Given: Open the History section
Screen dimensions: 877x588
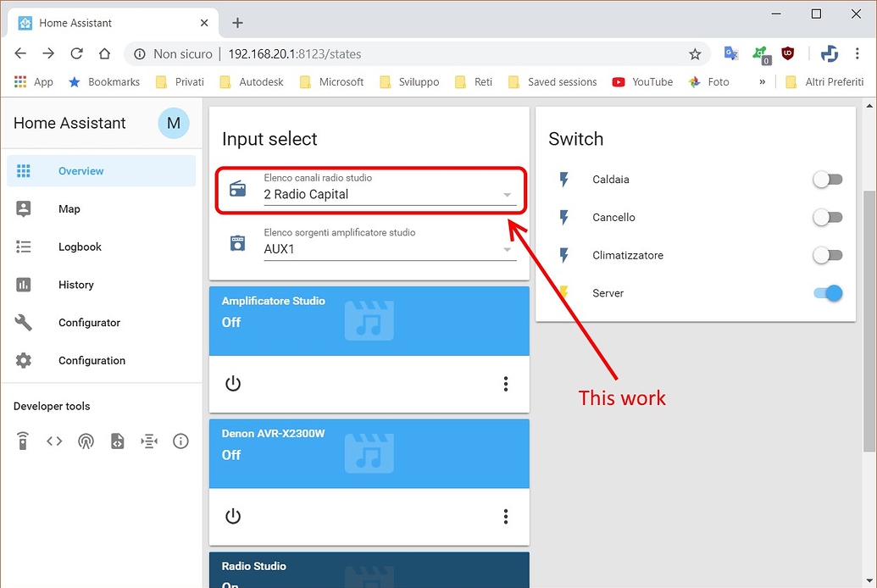Looking at the screenshot, I should point(75,285).
